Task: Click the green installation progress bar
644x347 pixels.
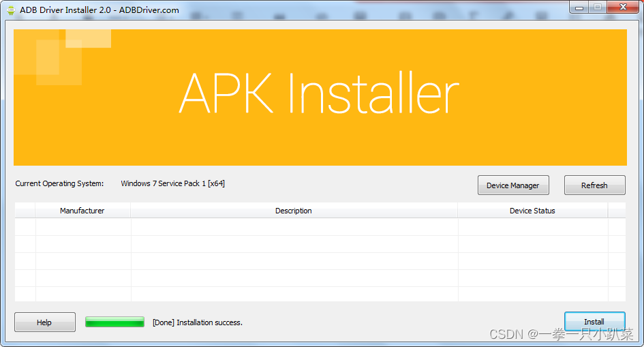Action: click(x=114, y=322)
